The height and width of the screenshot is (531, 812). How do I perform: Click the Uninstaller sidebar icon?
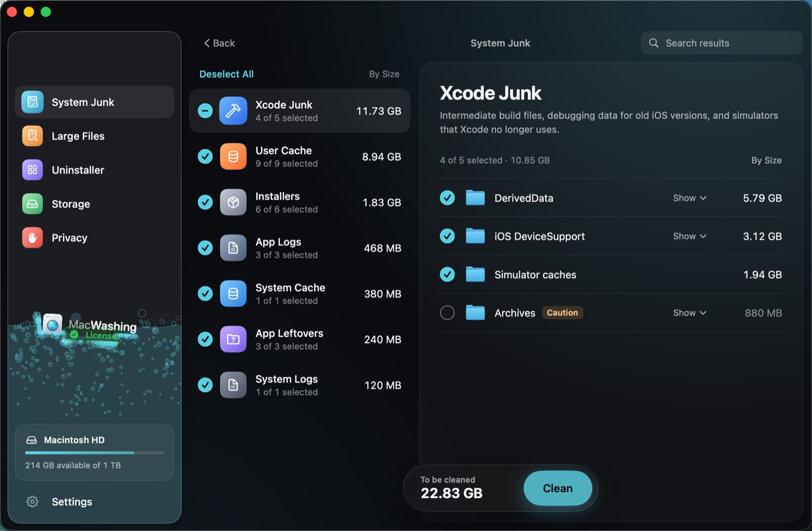tap(32, 170)
